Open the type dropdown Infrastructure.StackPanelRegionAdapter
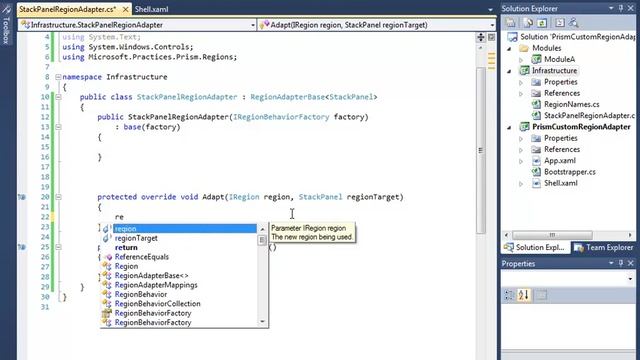Screen dimensions: 640x360 pyautogui.click(x=253, y=25)
